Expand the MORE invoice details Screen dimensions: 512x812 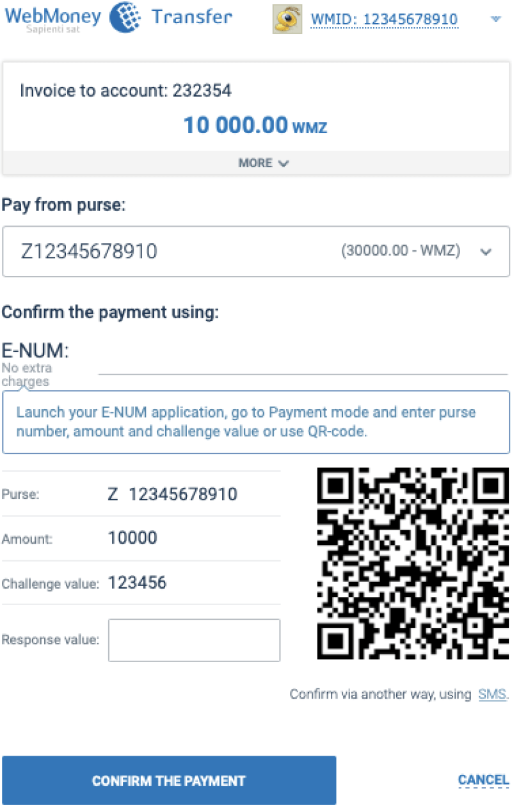coord(263,163)
